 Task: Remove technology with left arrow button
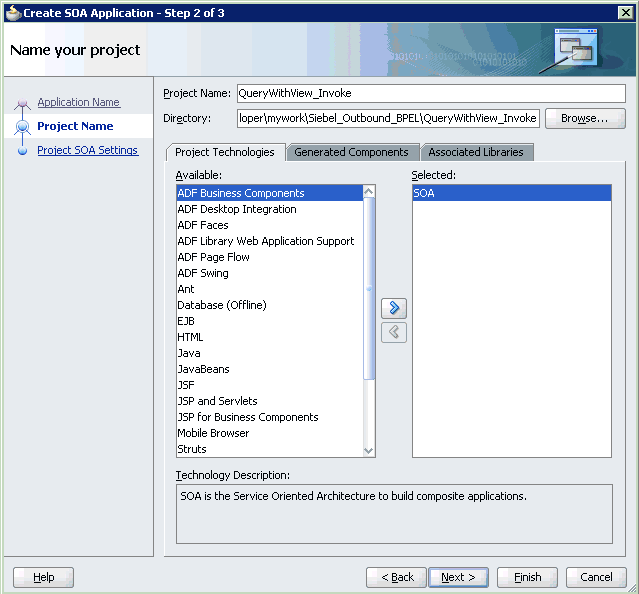394,332
